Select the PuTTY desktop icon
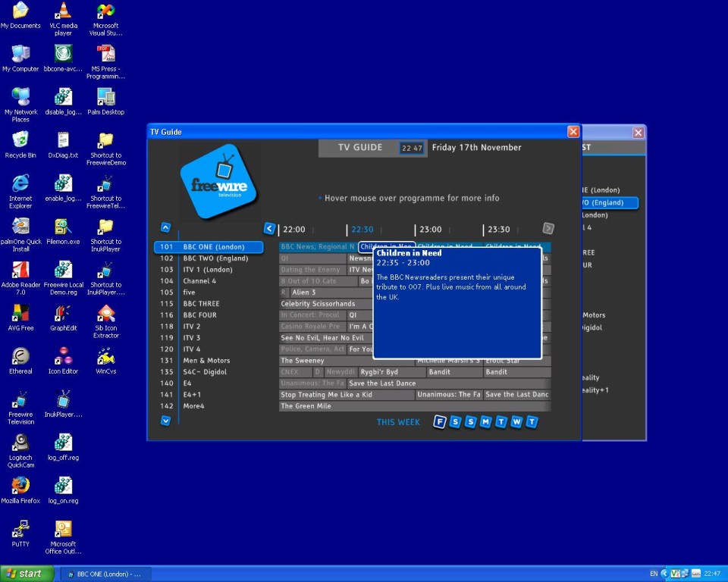728x582 pixels. (x=20, y=533)
